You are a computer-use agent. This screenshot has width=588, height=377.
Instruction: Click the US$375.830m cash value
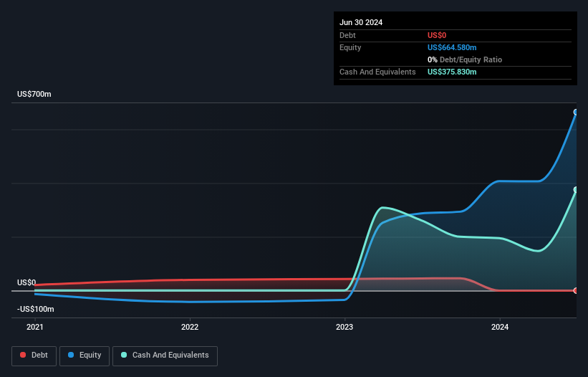tap(452, 72)
